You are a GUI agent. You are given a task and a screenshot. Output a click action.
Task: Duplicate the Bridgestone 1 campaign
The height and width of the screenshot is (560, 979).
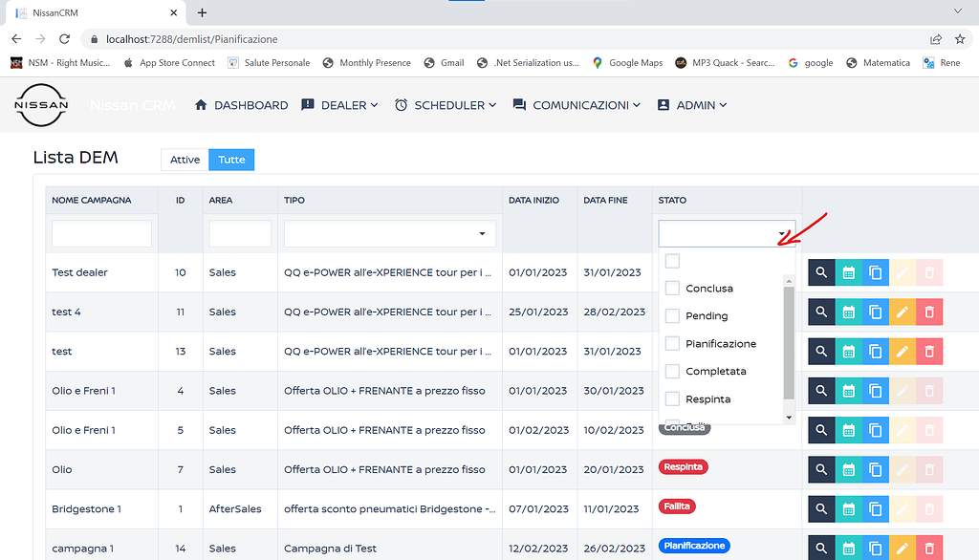(x=876, y=508)
